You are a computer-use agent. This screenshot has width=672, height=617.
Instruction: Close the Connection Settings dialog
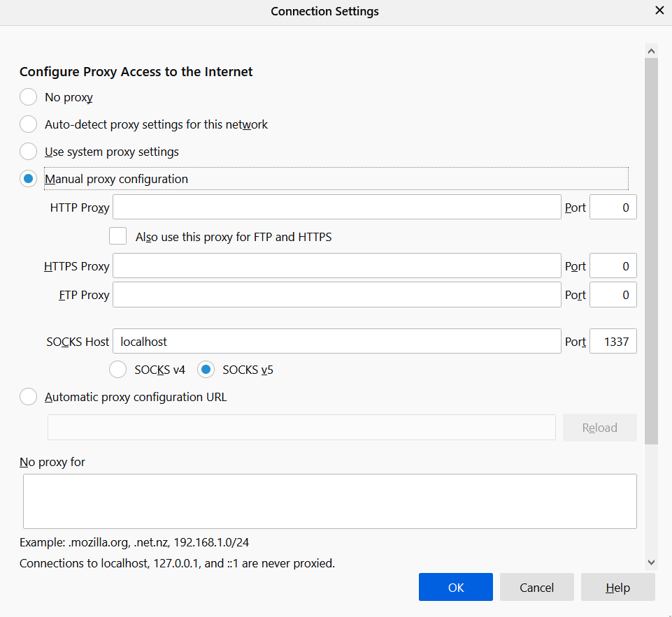(x=659, y=10)
